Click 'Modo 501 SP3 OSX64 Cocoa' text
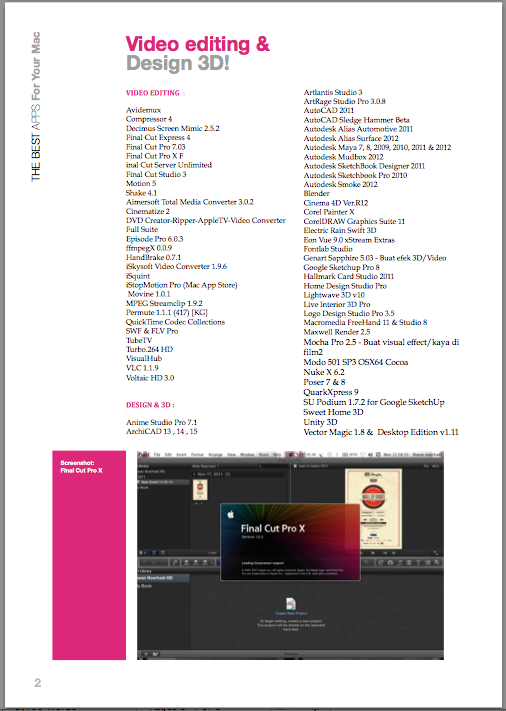 point(355,362)
